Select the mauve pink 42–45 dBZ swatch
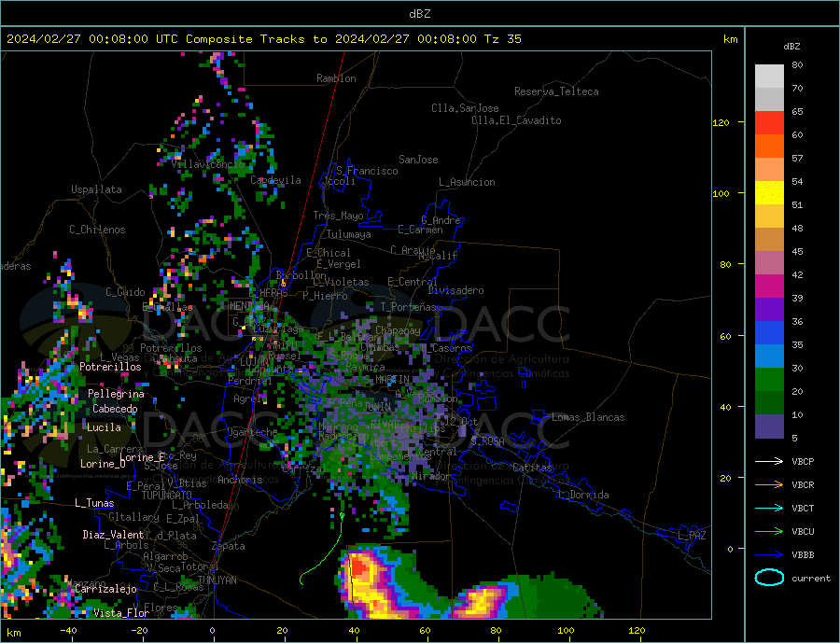 (x=769, y=262)
